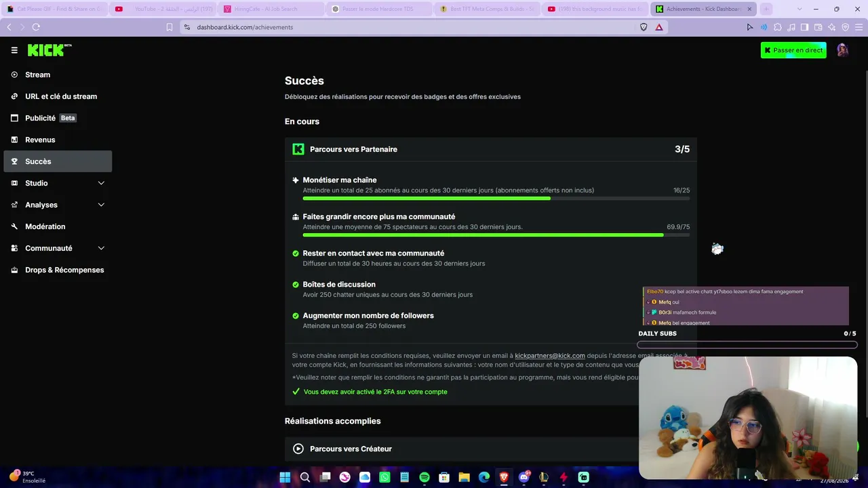Viewport: 868px width, 488px height.
Task: Open the Kick hamburger menu
Action: (x=14, y=50)
